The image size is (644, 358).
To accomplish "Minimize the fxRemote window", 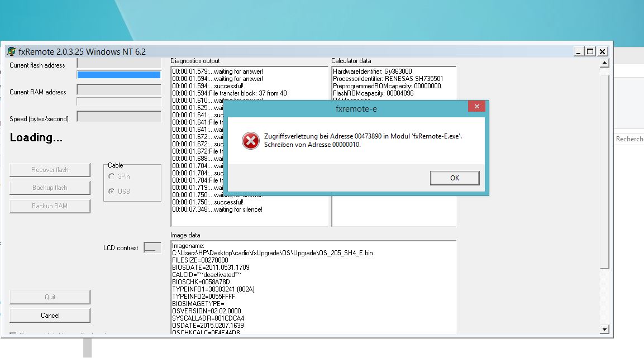I will (x=579, y=51).
